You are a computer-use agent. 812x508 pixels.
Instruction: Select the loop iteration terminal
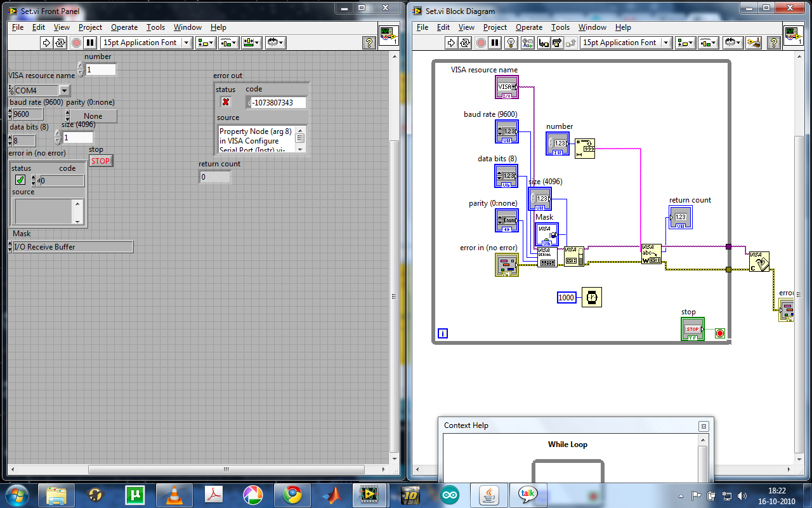(443, 333)
